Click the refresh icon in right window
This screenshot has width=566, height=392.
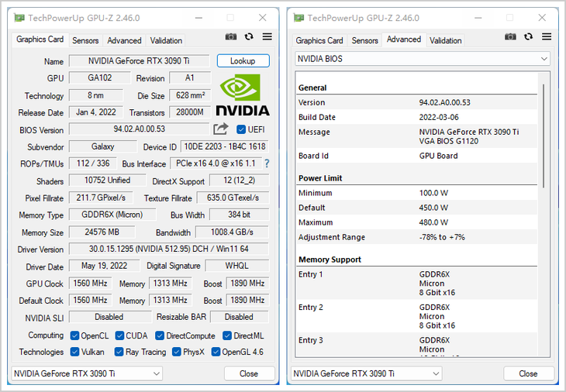(528, 36)
